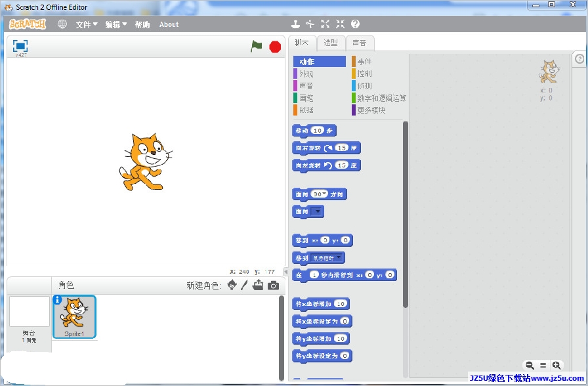This screenshot has height=386, width=588.
Task: Choose a new sprite from the library
Action: tap(232, 285)
